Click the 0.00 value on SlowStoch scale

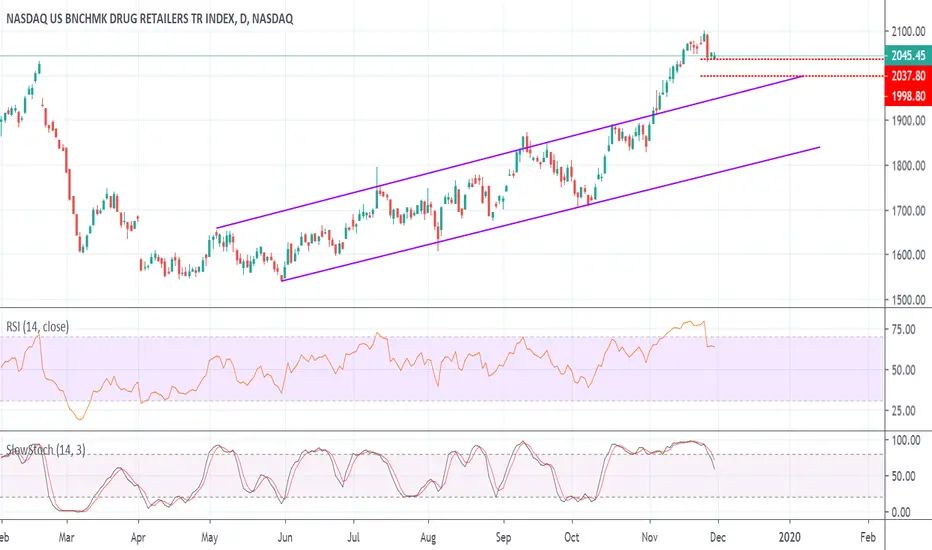click(x=901, y=512)
